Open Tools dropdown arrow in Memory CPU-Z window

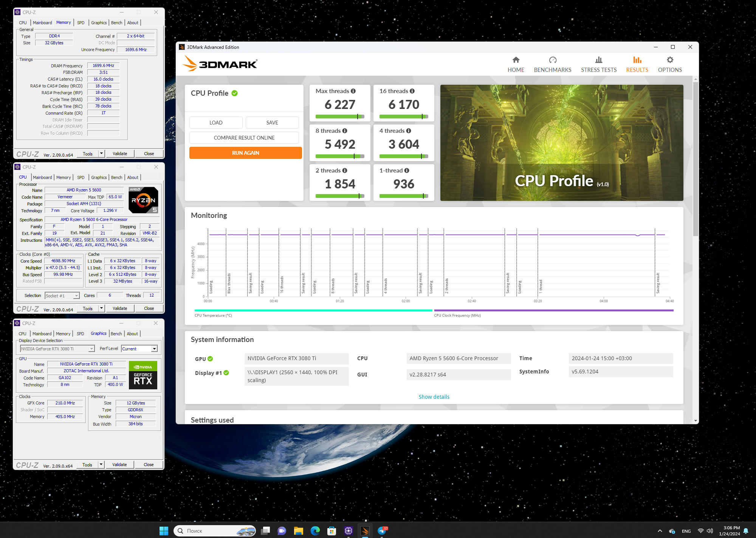[x=101, y=154]
